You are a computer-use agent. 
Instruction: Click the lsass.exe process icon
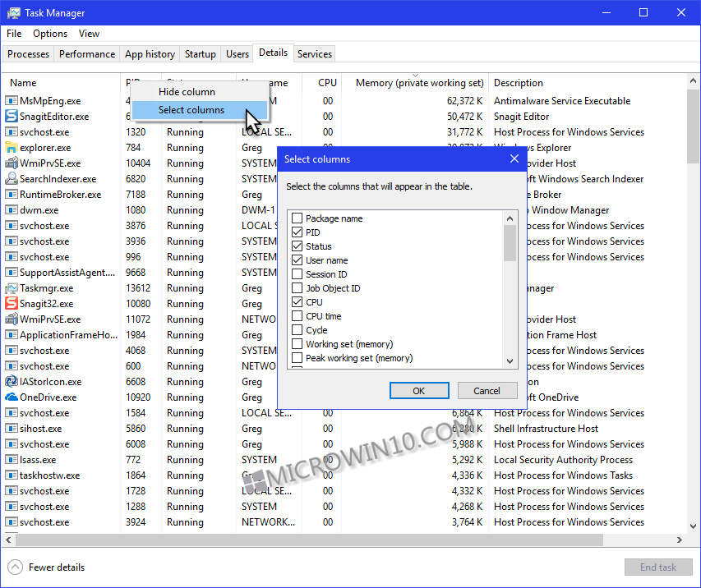[12, 460]
